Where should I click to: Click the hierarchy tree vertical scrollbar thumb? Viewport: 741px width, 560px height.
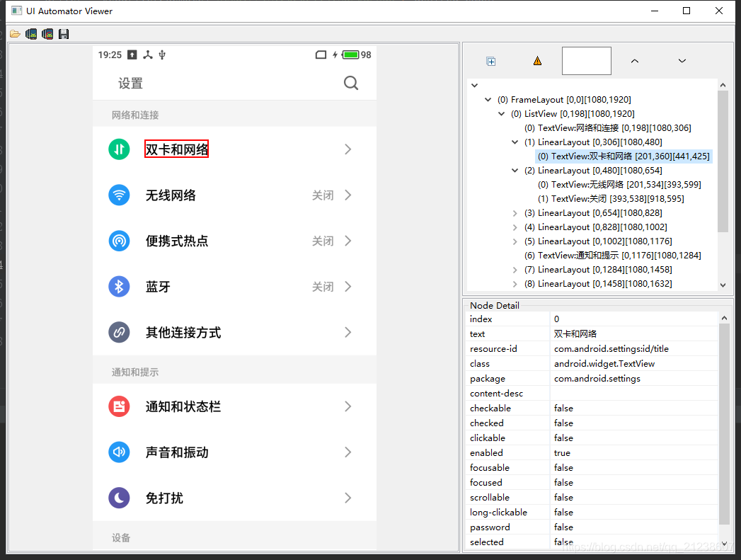pos(723,161)
